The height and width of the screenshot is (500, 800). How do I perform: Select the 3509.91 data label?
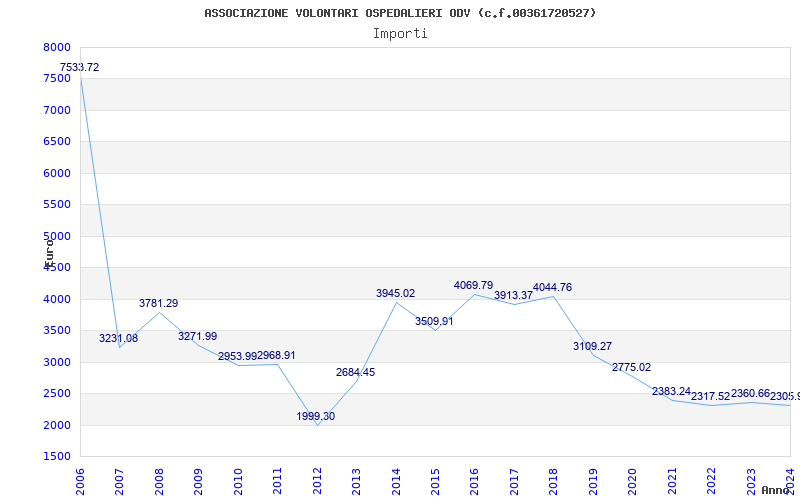pyautogui.click(x=434, y=322)
